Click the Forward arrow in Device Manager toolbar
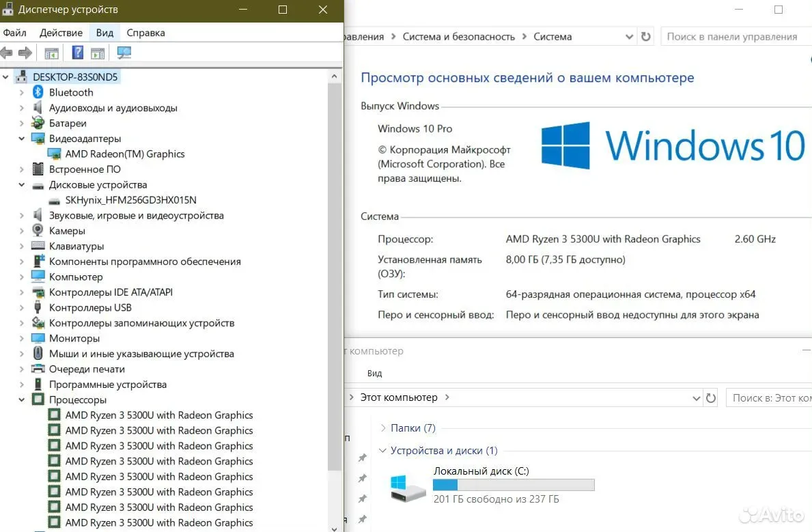The width and height of the screenshot is (812, 532). coord(25,53)
